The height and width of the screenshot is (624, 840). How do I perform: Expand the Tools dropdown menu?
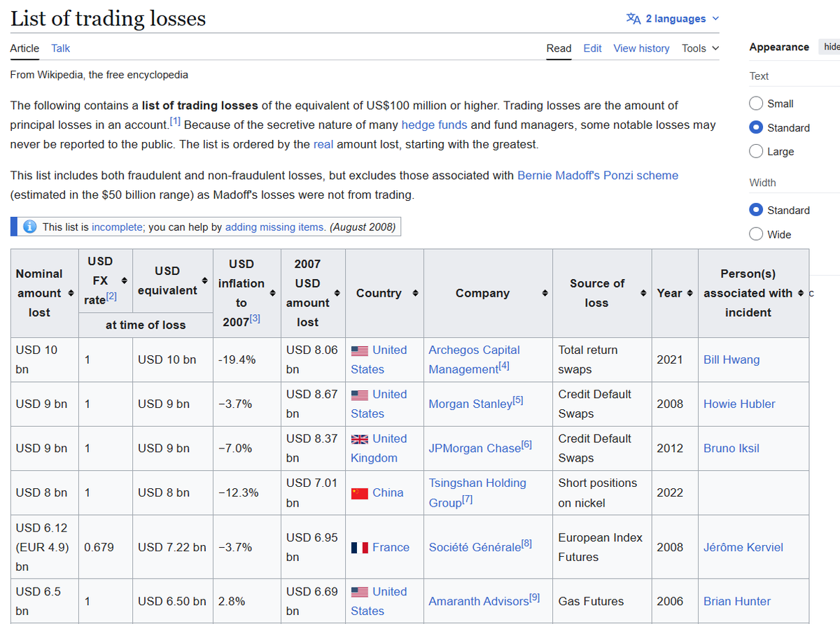click(700, 48)
